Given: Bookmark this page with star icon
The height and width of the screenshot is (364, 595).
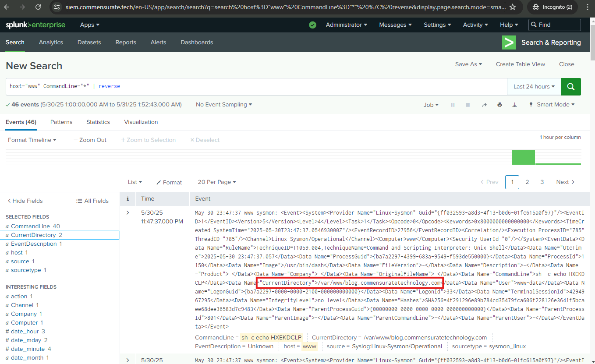Looking at the screenshot, I should (x=513, y=7).
